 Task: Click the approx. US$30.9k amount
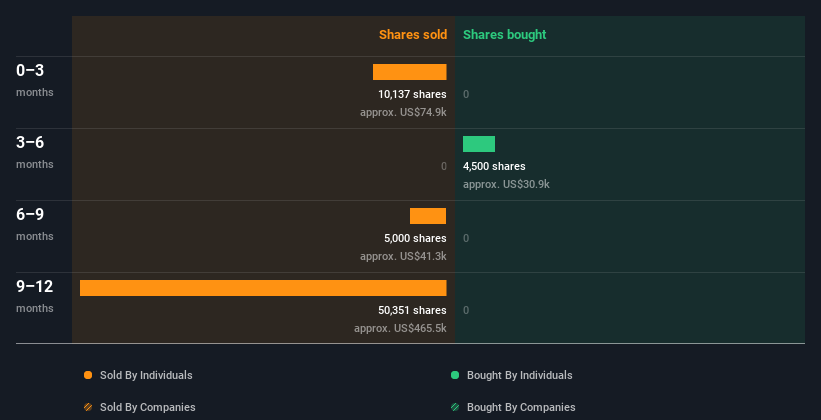506,184
